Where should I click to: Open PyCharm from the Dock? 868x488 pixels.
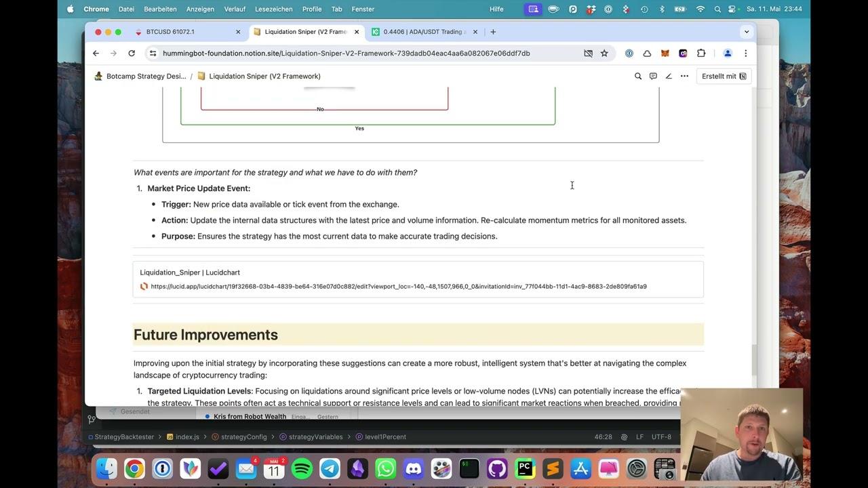pos(525,468)
